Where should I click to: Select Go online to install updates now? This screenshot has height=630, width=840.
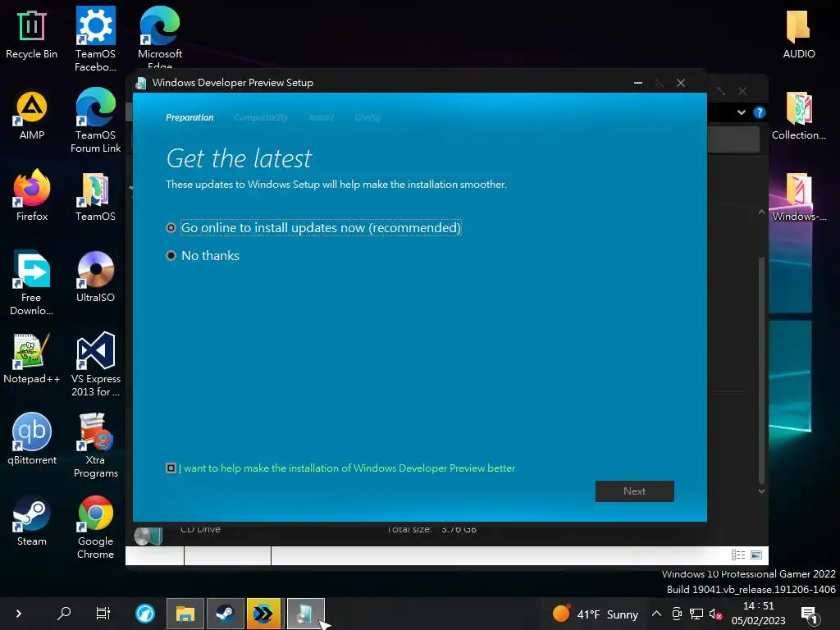(x=314, y=228)
